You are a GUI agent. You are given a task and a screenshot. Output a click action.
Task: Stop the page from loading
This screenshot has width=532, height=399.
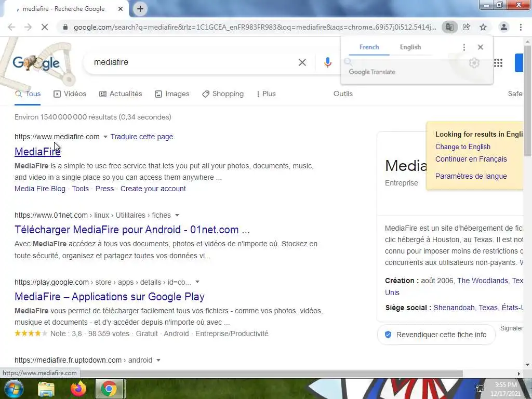[x=45, y=27]
